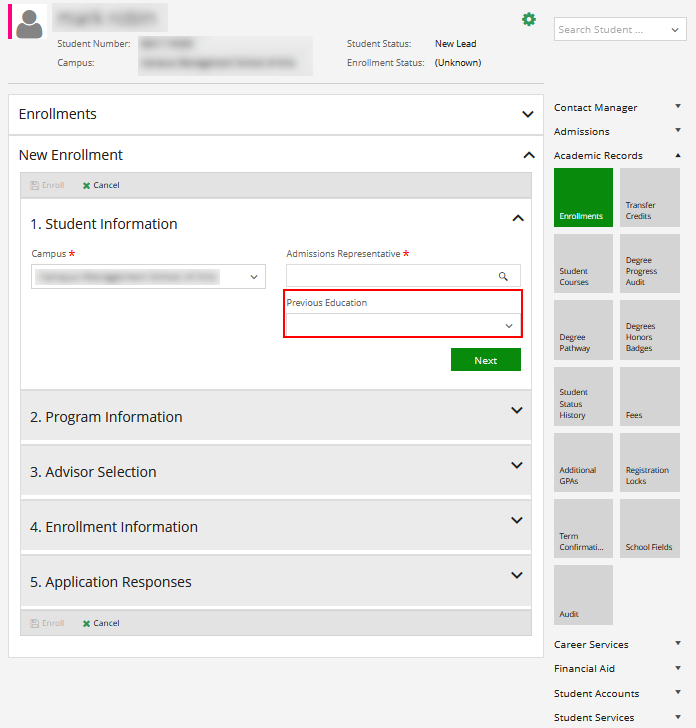Image resolution: width=696 pixels, height=728 pixels.
Task: Open the Degree Progress Audit tile
Action: tap(650, 263)
